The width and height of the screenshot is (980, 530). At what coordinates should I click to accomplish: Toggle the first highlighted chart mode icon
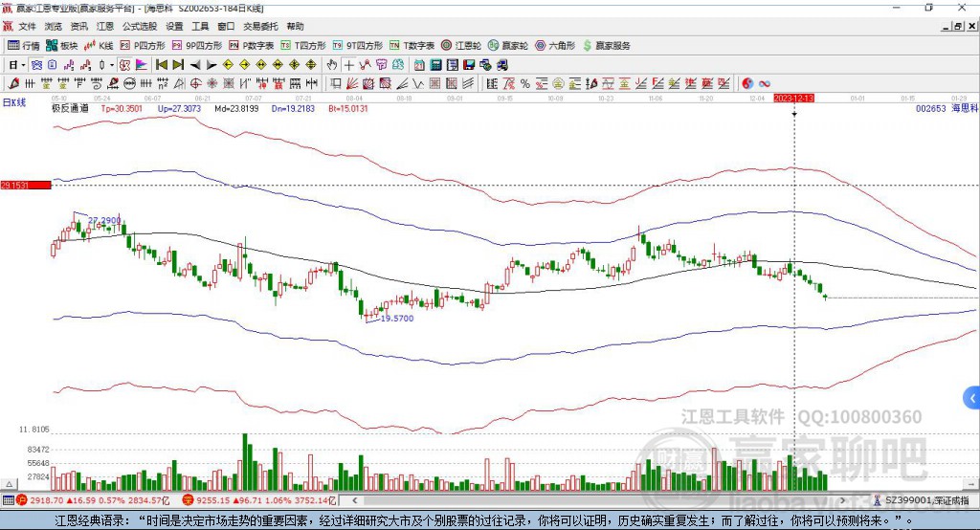37,65
